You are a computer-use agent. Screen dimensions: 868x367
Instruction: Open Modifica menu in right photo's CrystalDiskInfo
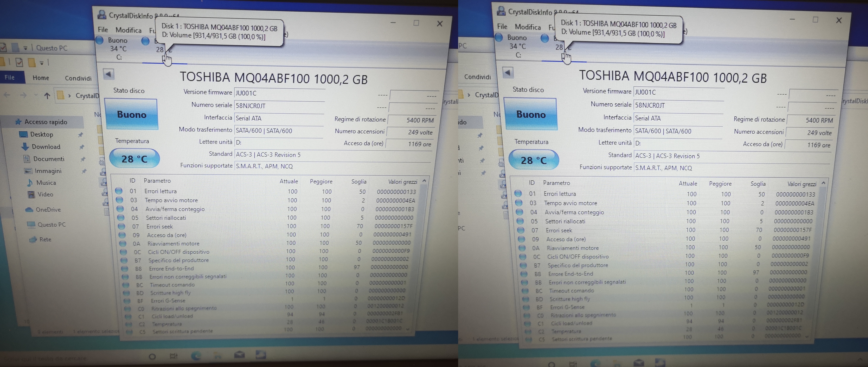coord(528,27)
